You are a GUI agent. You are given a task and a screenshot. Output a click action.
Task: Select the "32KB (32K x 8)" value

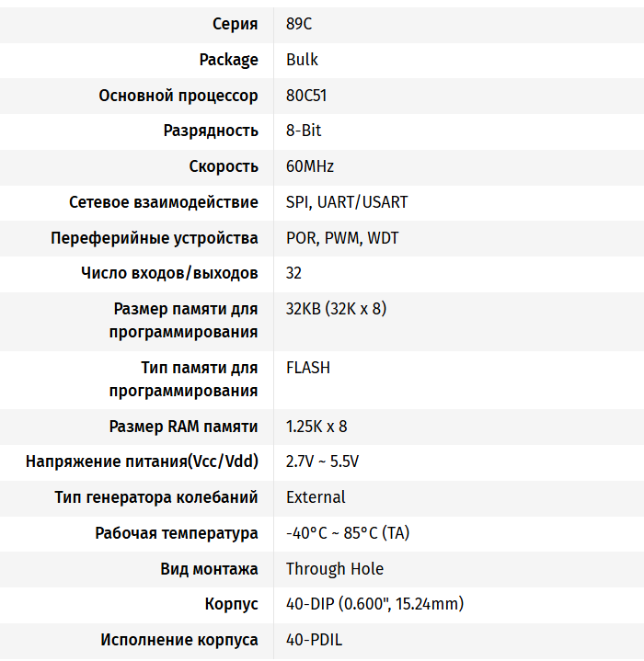tap(336, 309)
